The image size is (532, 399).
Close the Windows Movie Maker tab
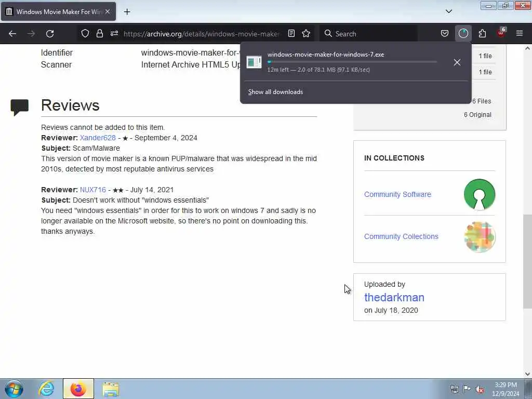(x=108, y=11)
